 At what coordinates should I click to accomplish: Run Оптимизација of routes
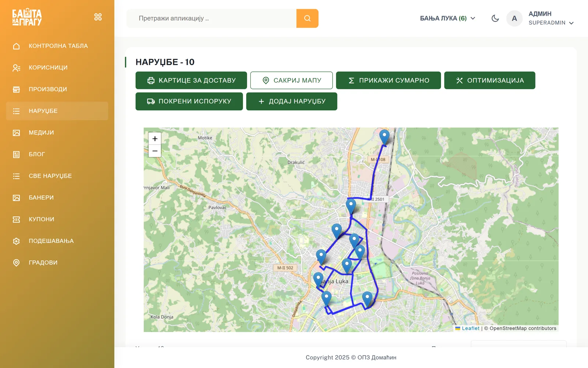click(x=490, y=80)
